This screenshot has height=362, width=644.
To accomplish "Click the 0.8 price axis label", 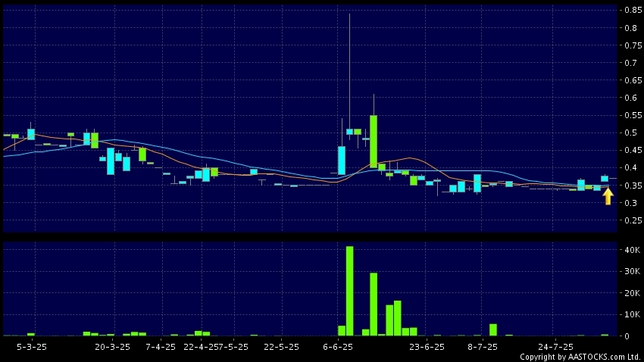I will pyautogui.click(x=631, y=28).
